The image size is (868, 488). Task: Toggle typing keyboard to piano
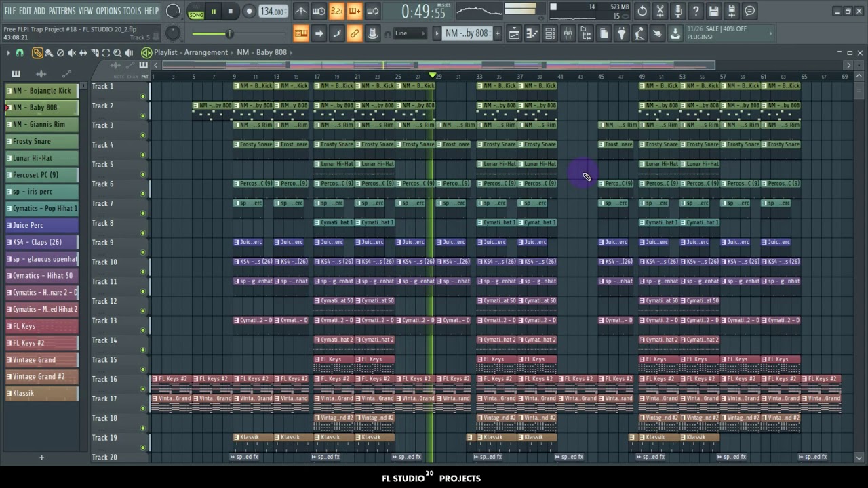[301, 33]
